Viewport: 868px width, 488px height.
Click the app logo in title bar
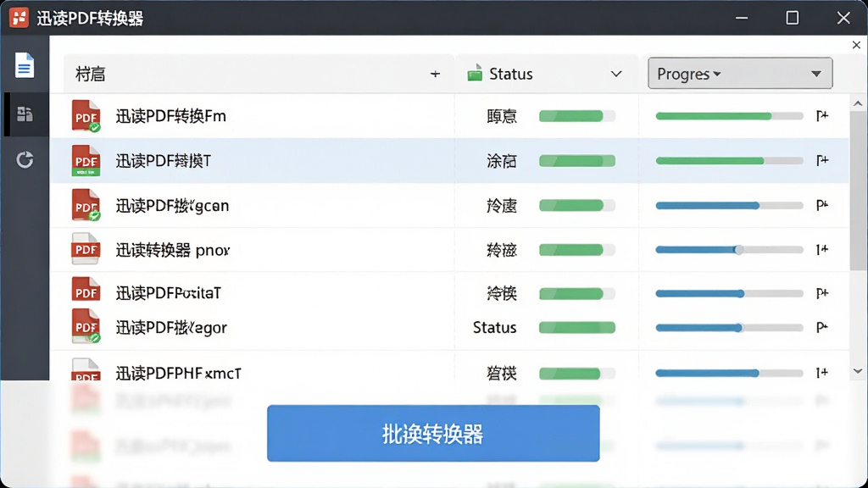[19, 18]
